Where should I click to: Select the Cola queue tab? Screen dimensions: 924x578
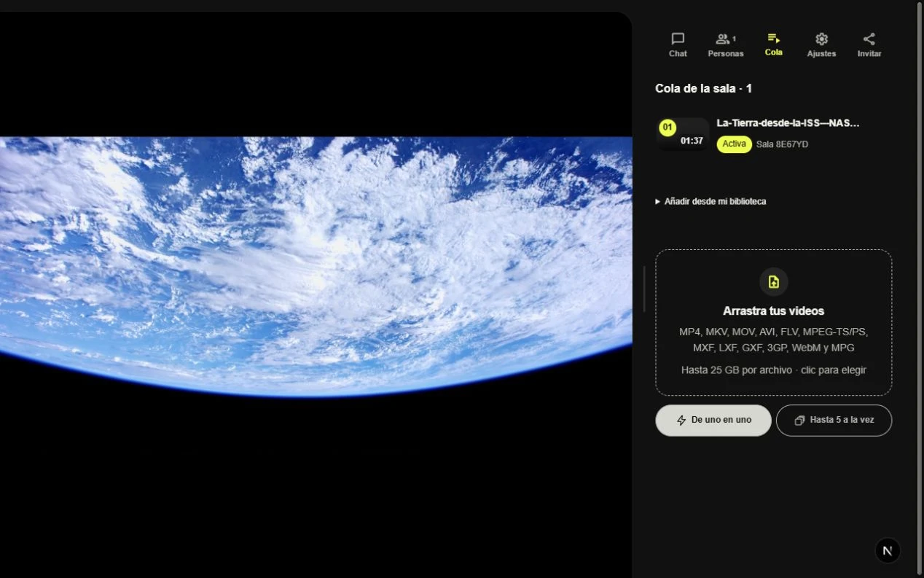pos(774,44)
